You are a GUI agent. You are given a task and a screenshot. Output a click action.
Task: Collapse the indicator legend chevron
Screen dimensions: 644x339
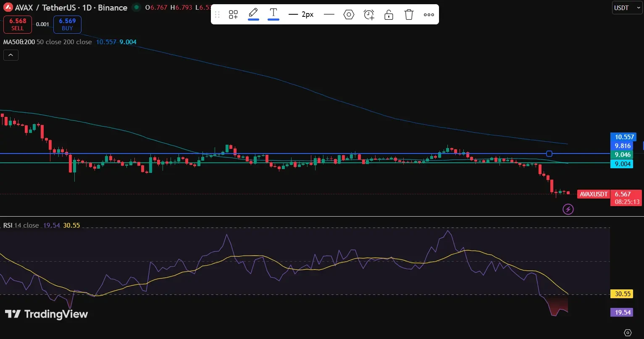tap(11, 55)
